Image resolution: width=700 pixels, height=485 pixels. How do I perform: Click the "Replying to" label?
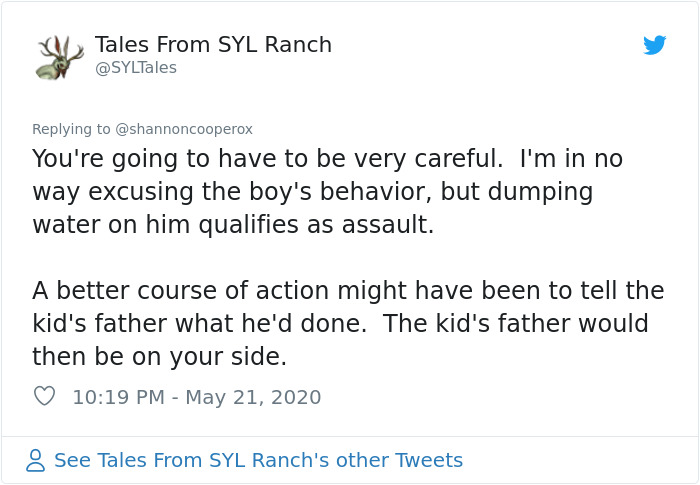point(71,128)
